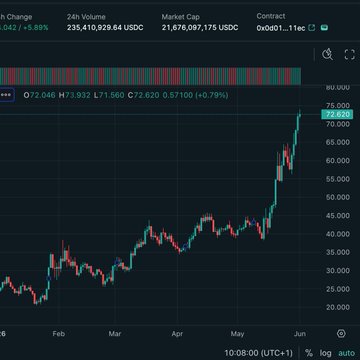The width and height of the screenshot is (360, 360).
Task: Open the chart quick search icon
Action: [327, 54]
